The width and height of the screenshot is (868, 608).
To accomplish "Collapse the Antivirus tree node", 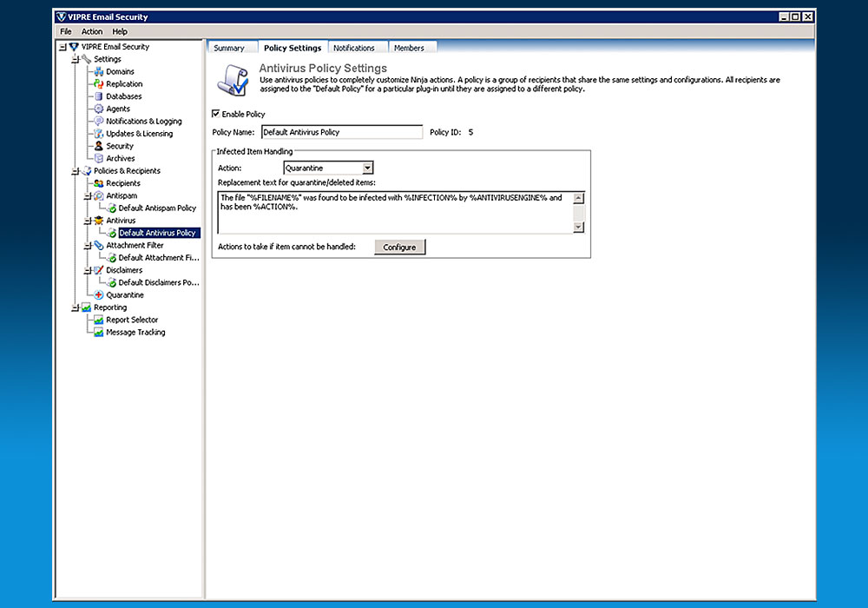I will [88, 221].
